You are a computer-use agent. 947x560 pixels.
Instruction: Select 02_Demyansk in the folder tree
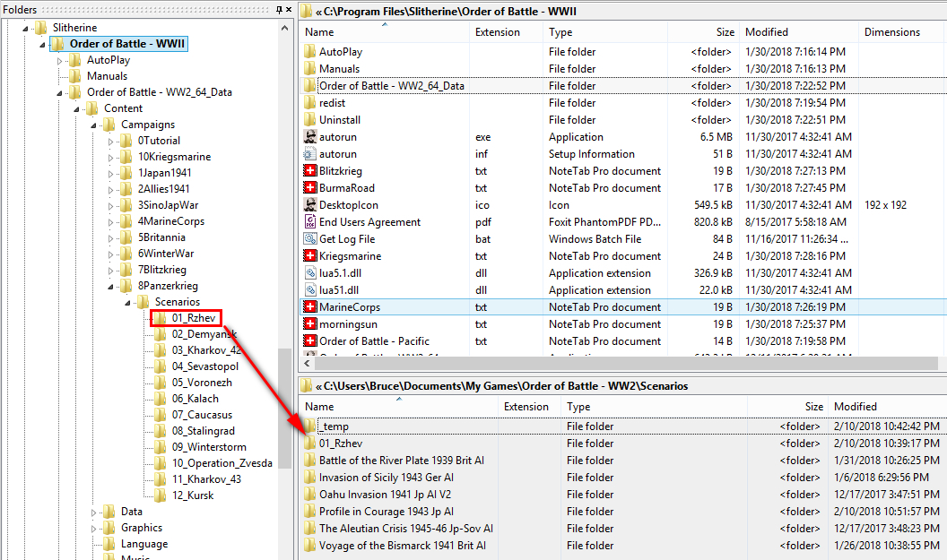(x=204, y=334)
